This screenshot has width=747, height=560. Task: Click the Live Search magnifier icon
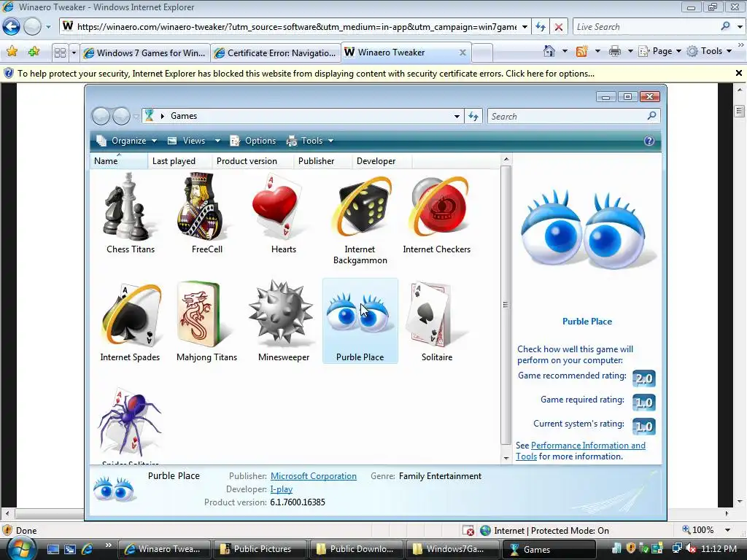point(726,27)
